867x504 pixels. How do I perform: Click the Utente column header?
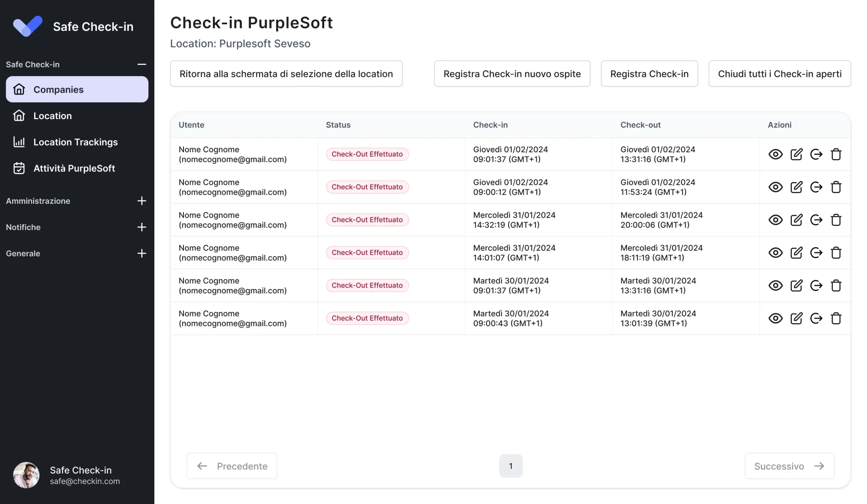[x=191, y=125]
